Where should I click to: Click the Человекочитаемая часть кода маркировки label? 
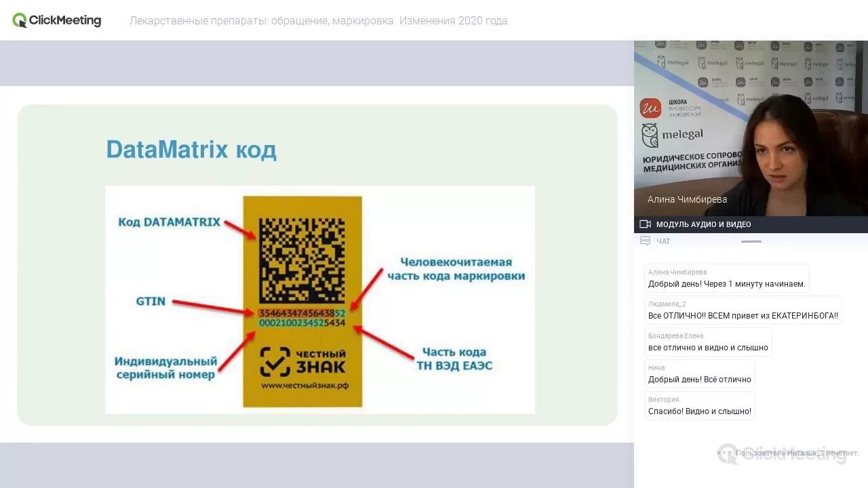click(x=456, y=268)
